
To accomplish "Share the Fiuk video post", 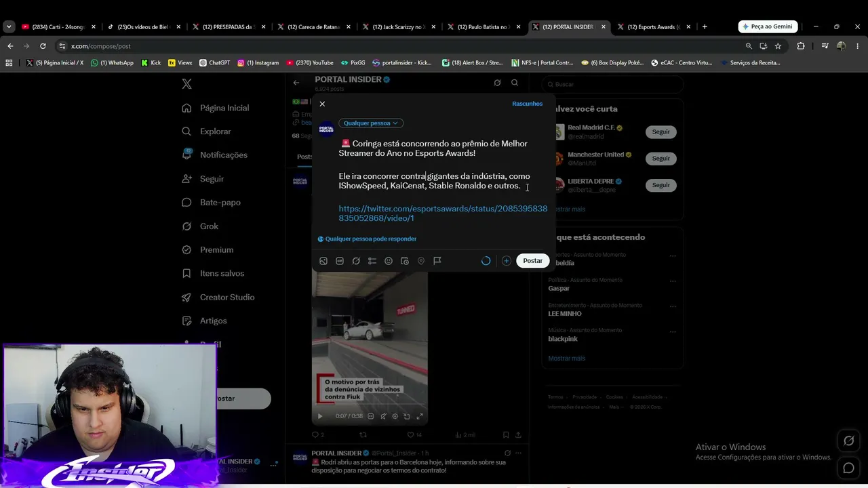I will click(519, 435).
